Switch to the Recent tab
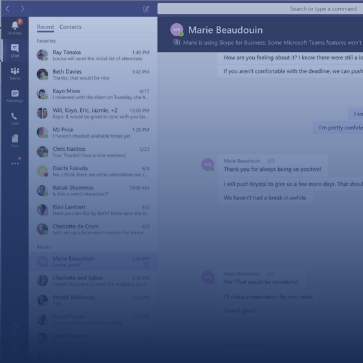363x363 pixels. pos(45,27)
